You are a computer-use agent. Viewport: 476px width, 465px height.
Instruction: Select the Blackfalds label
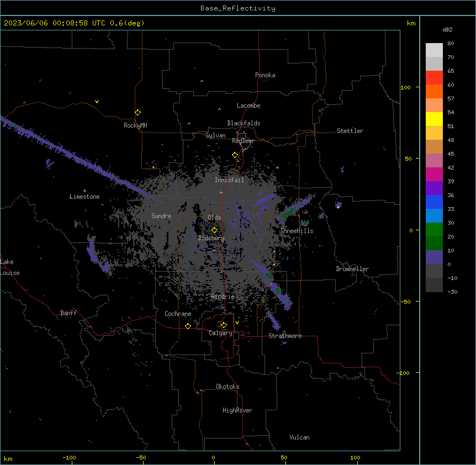(244, 123)
